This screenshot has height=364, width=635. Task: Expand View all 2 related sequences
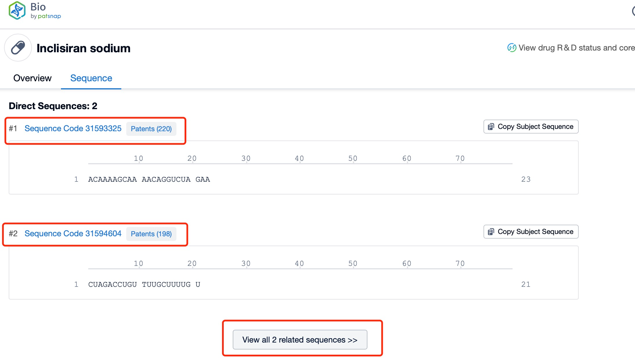[x=300, y=340]
